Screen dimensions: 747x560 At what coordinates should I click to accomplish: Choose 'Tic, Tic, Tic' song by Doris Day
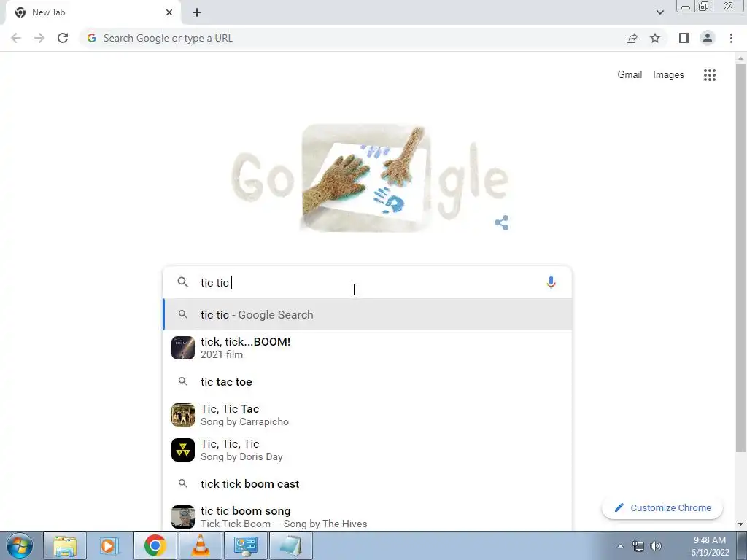[x=368, y=450]
